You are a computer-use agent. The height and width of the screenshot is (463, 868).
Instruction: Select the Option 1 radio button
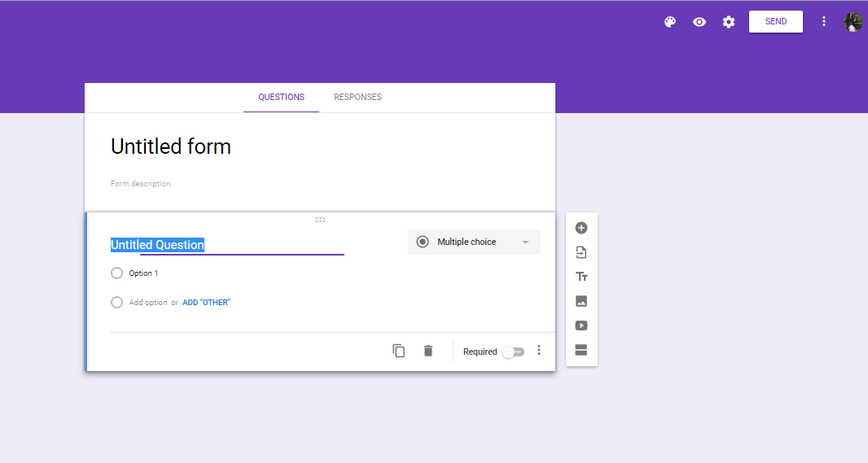[116, 273]
